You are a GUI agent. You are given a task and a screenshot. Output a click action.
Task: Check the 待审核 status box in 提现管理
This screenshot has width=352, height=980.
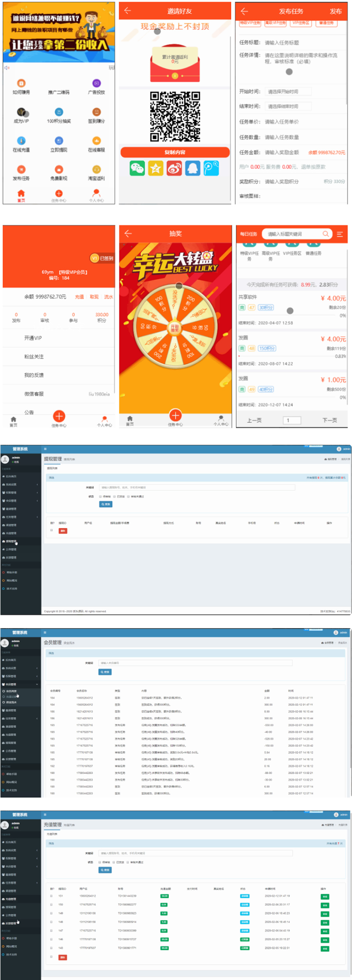pos(100,497)
